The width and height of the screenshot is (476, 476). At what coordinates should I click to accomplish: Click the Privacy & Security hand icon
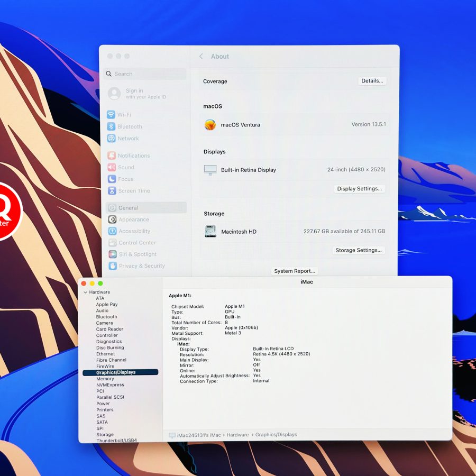click(113, 266)
